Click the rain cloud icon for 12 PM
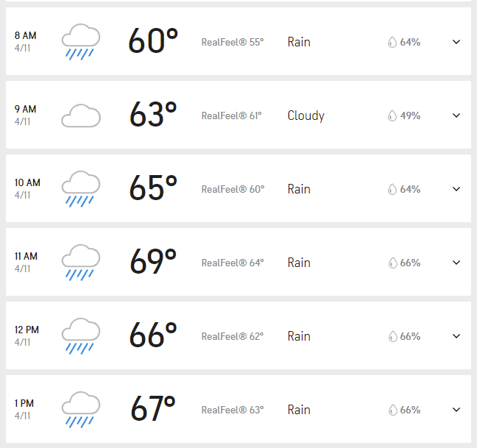Image resolution: width=477 pixels, height=448 pixels. [81, 336]
